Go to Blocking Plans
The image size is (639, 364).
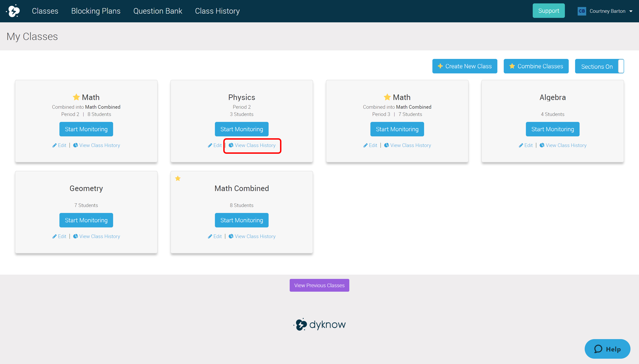tap(96, 11)
